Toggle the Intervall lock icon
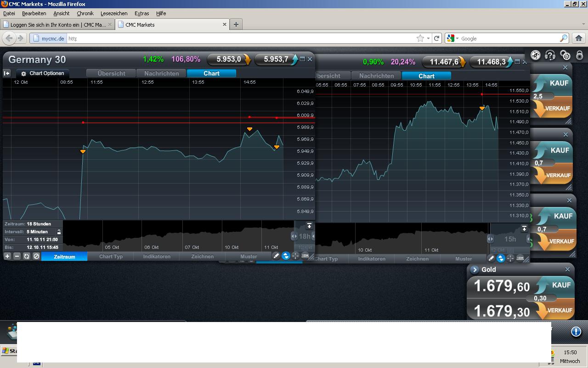Viewport: 588px width, 368px height. coord(59,232)
